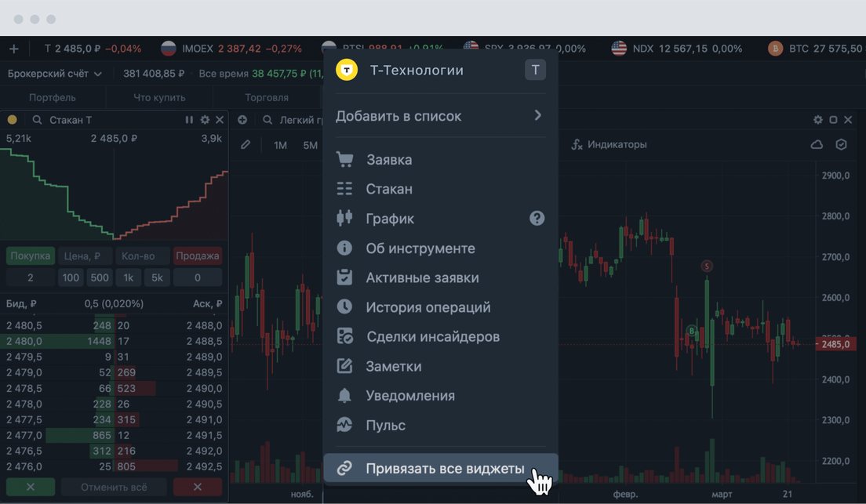The image size is (866, 504).
Task: Click the cloud icon on the chart toolbar
Action: click(817, 145)
